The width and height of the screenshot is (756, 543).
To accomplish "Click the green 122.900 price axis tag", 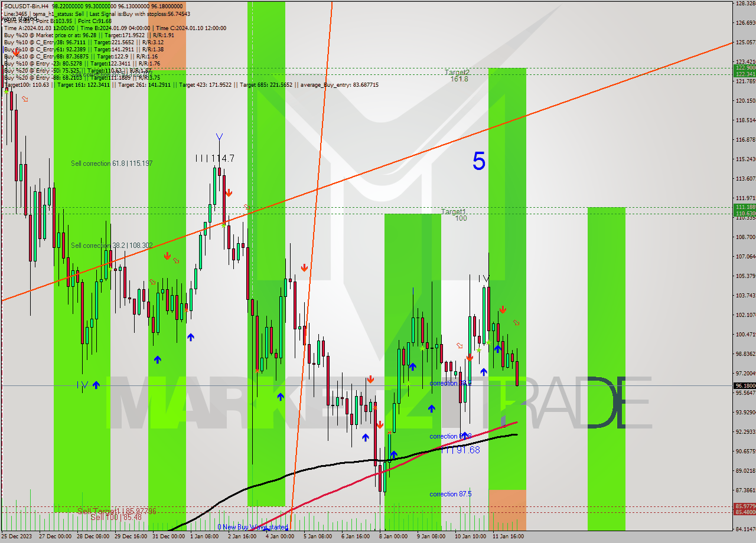I will (x=744, y=68).
